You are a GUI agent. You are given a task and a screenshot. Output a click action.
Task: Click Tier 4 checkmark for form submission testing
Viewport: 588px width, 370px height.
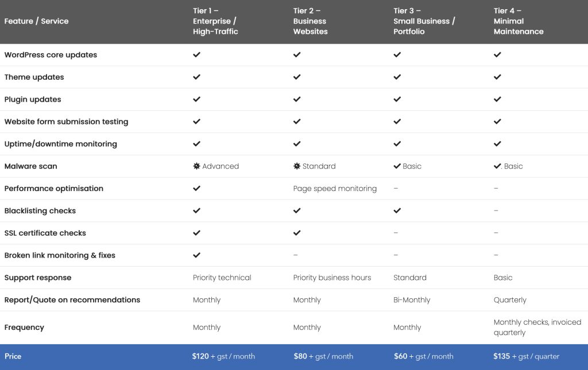[497, 122]
